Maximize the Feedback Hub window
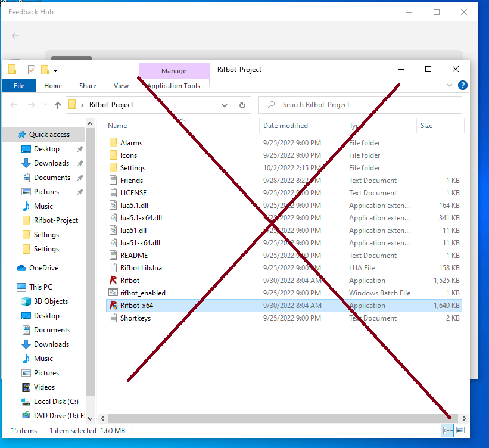Image resolution: width=489 pixels, height=448 pixels. tap(437, 12)
